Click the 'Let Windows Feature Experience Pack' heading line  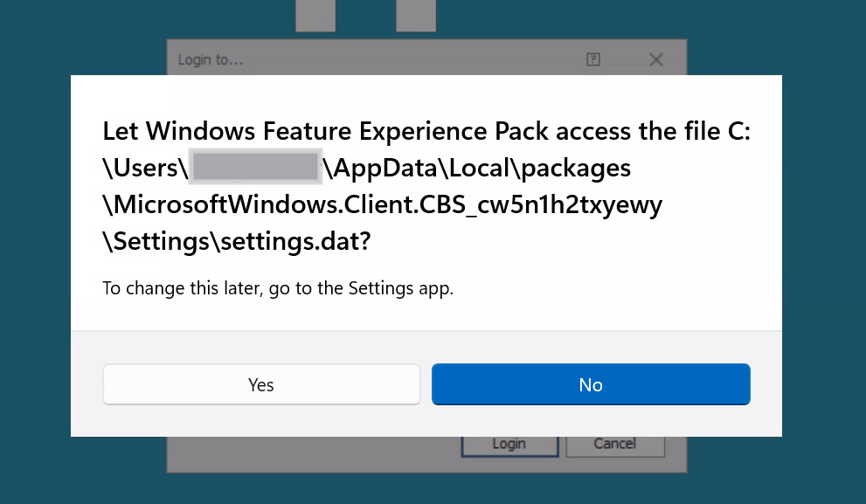pos(426,131)
